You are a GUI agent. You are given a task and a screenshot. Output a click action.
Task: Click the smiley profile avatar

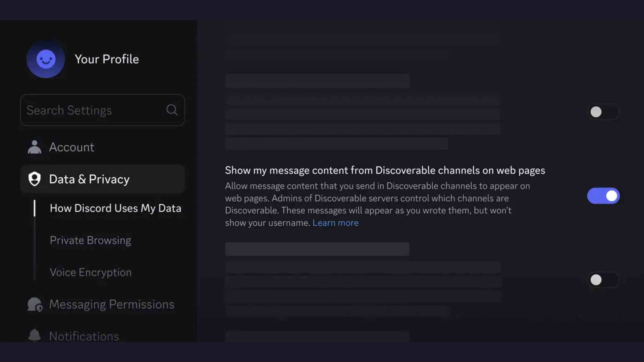[x=46, y=59]
